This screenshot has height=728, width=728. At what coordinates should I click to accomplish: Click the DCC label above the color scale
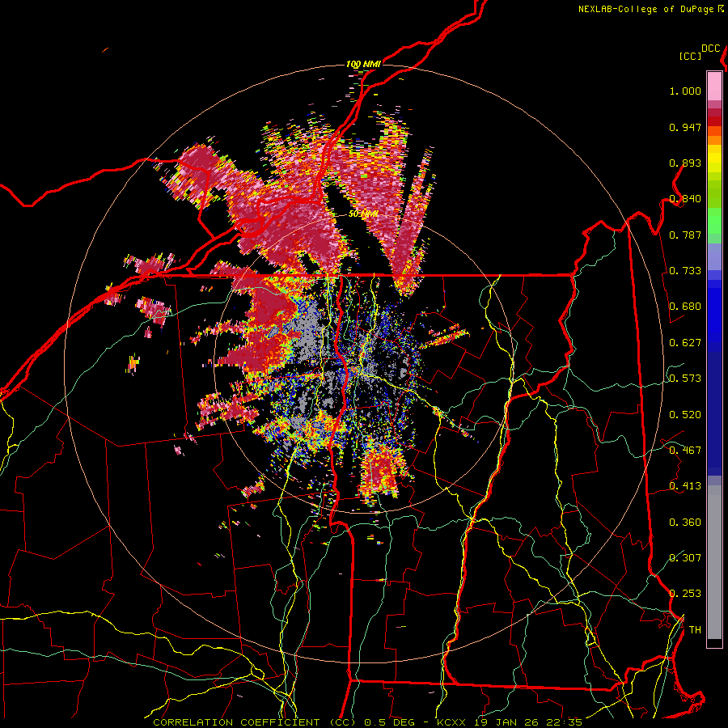point(710,49)
